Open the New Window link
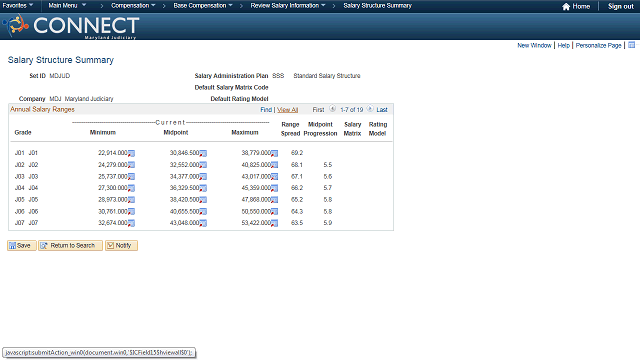Image resolution: width=640 pixels, height=360 pixels. (534, 45)
